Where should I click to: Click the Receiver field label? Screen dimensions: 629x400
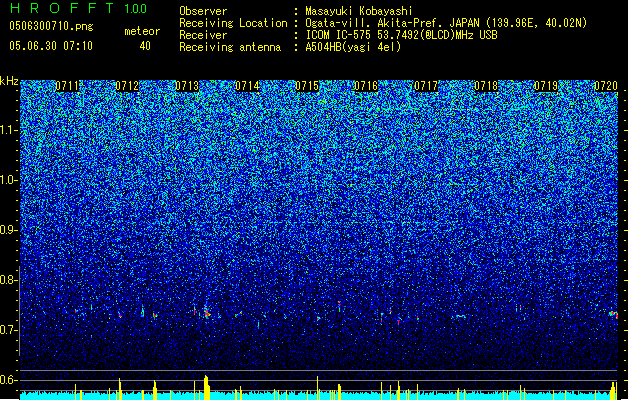click(x=203, y=35)
